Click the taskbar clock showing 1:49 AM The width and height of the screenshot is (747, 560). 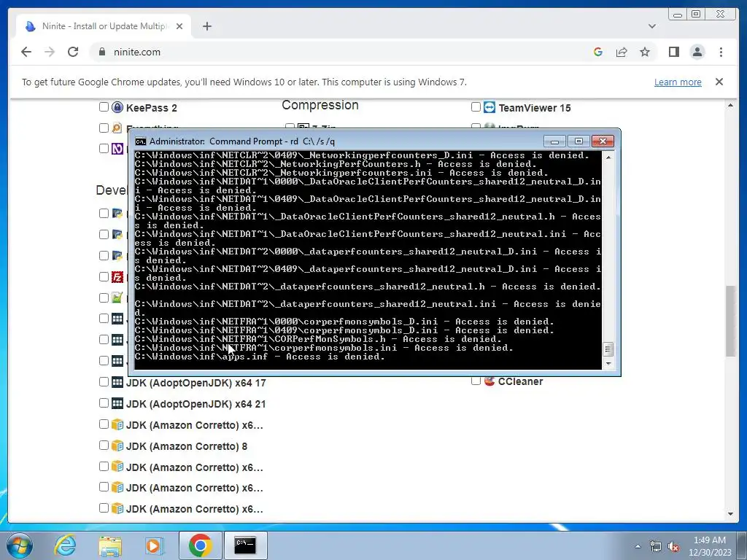tap(710, 545)
